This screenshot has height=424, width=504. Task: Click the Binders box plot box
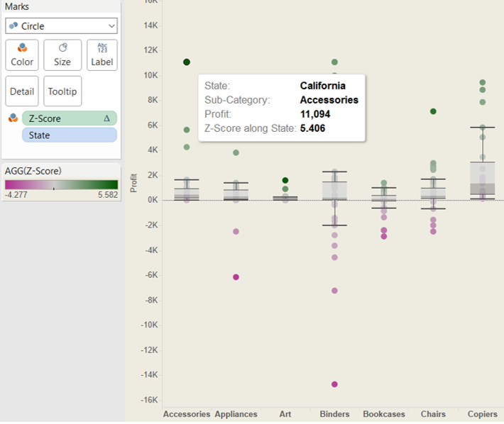[334, 191]
